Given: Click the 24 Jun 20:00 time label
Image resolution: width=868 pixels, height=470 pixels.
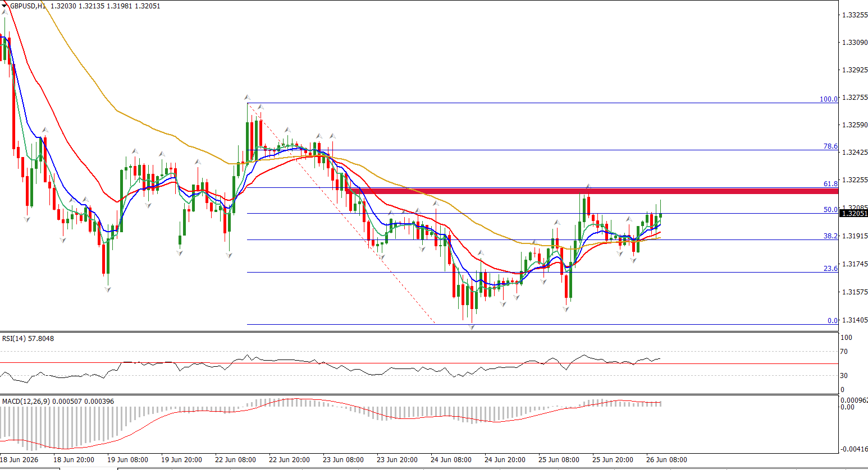Looking at the screenshot, I should 505,460.
